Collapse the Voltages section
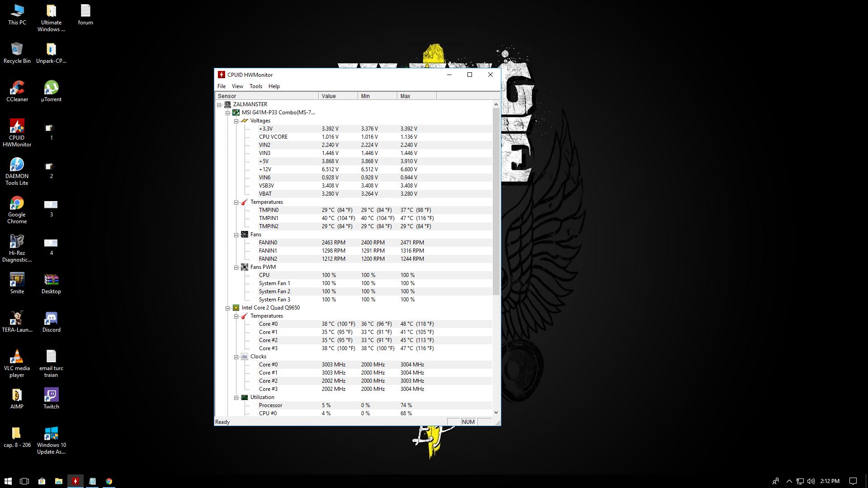This screenshot has height=488, width=868. [x=236, y=121]
